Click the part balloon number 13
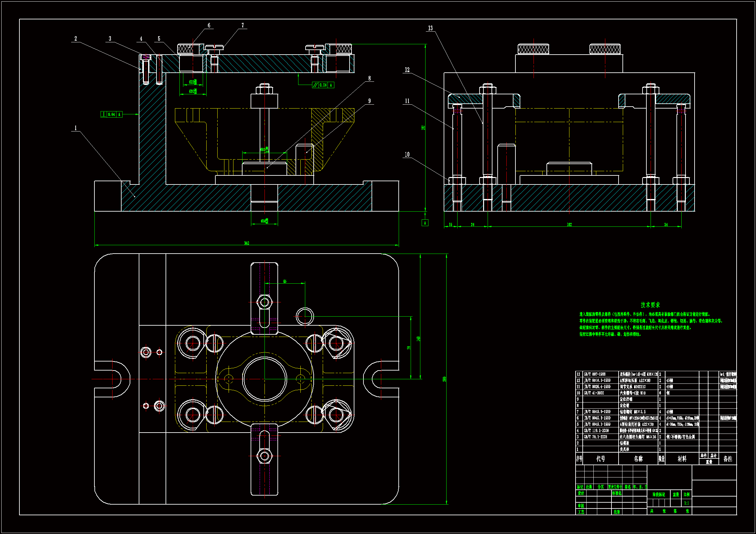 430,28
